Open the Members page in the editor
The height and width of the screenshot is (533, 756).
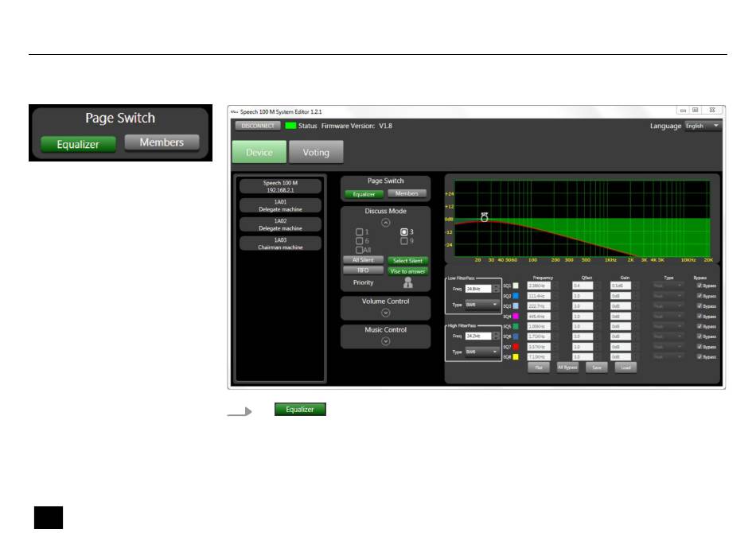coord(407,193)
